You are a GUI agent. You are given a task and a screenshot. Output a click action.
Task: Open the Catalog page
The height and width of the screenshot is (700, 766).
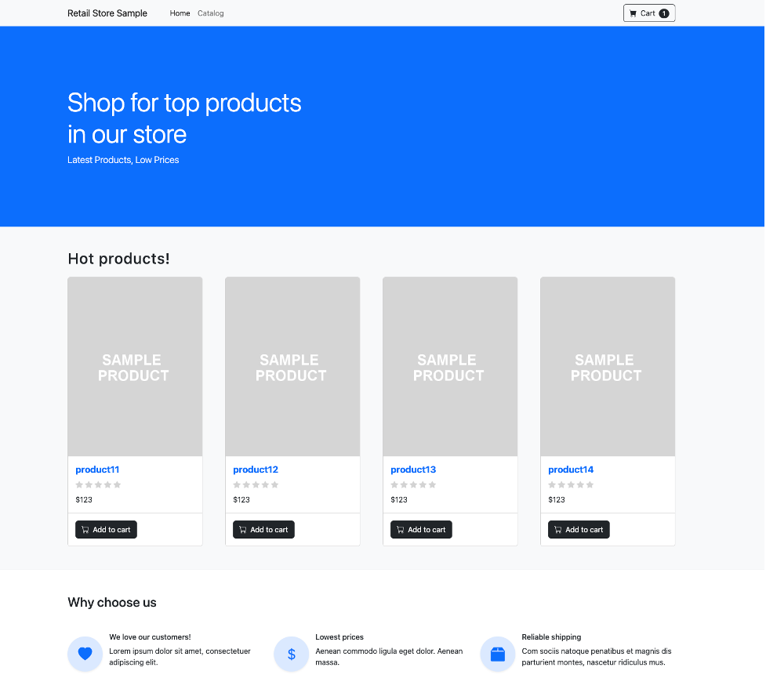[x=210, y=13]
